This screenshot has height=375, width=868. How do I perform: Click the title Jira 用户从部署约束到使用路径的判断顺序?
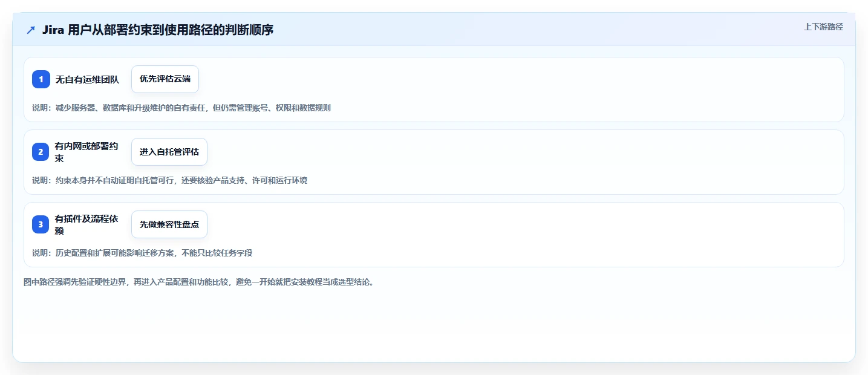pos(158,30)
